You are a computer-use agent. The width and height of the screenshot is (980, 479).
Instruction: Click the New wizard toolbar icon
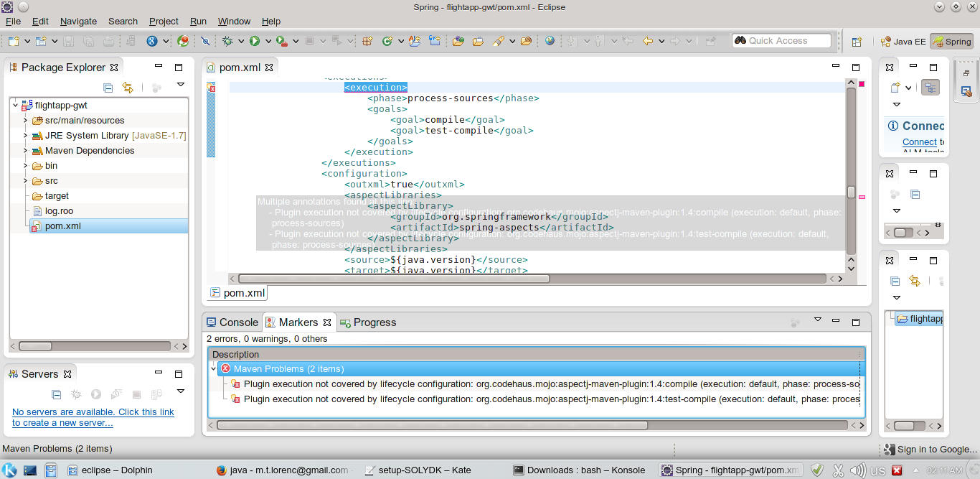[x=14, y=41]
